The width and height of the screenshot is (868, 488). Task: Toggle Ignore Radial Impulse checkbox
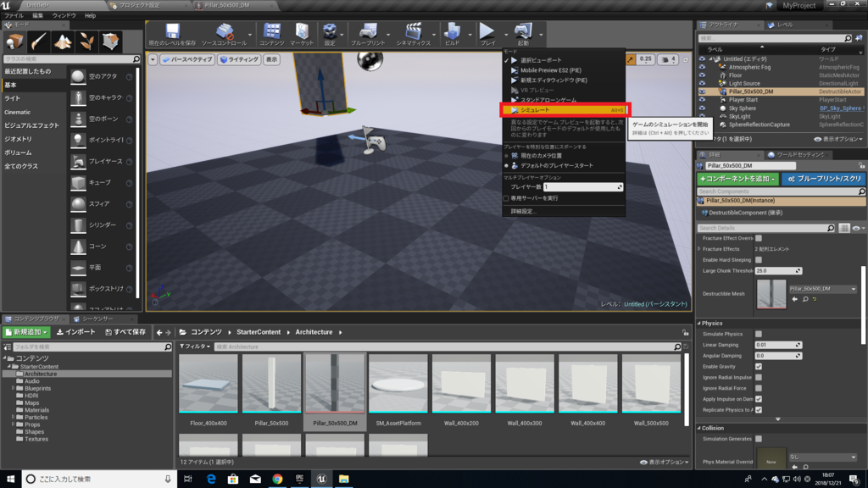pos(759,377)
